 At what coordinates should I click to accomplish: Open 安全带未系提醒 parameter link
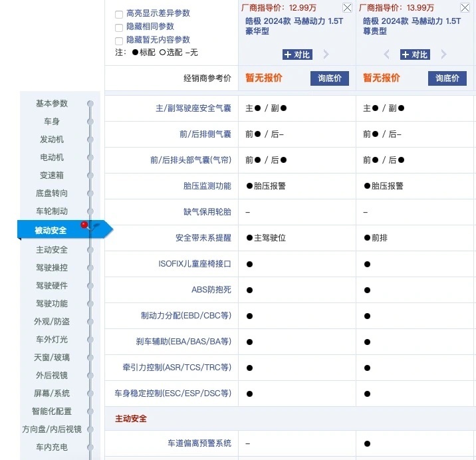pos(203,238)
